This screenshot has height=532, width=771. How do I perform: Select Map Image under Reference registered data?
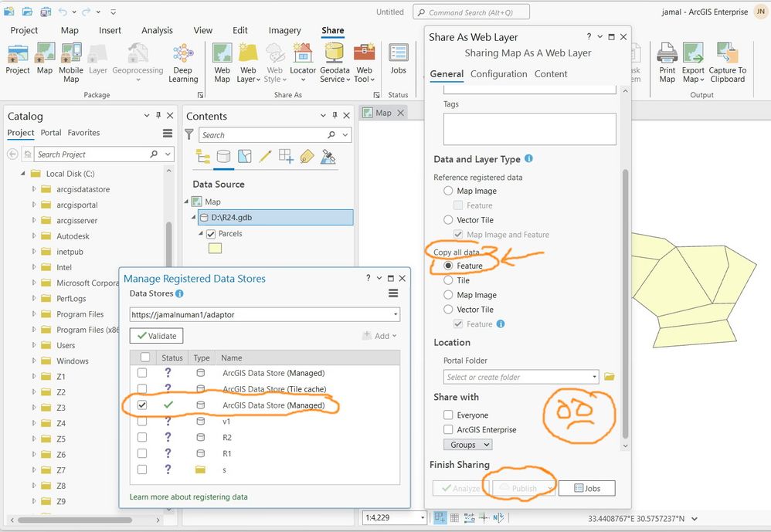[448, 191]
